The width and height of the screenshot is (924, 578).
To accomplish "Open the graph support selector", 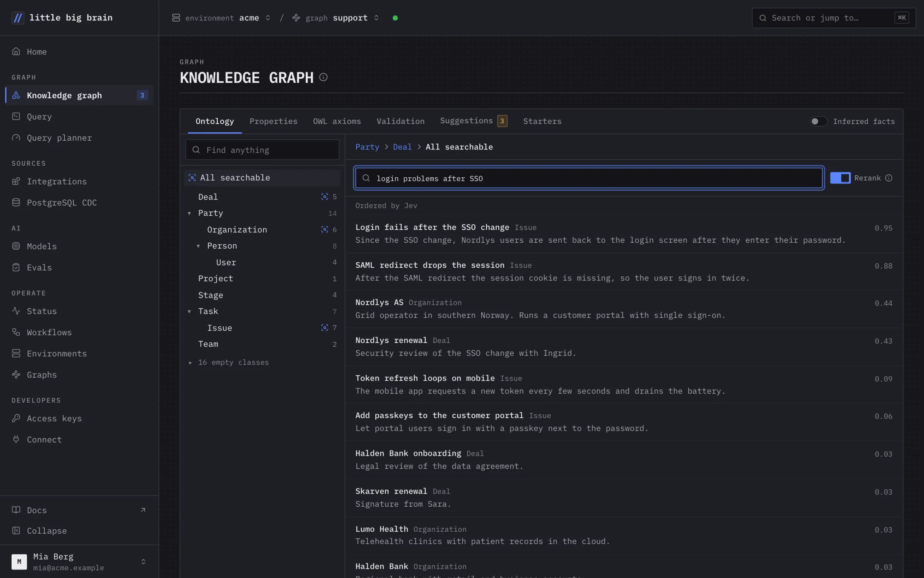I will point(335,18).
